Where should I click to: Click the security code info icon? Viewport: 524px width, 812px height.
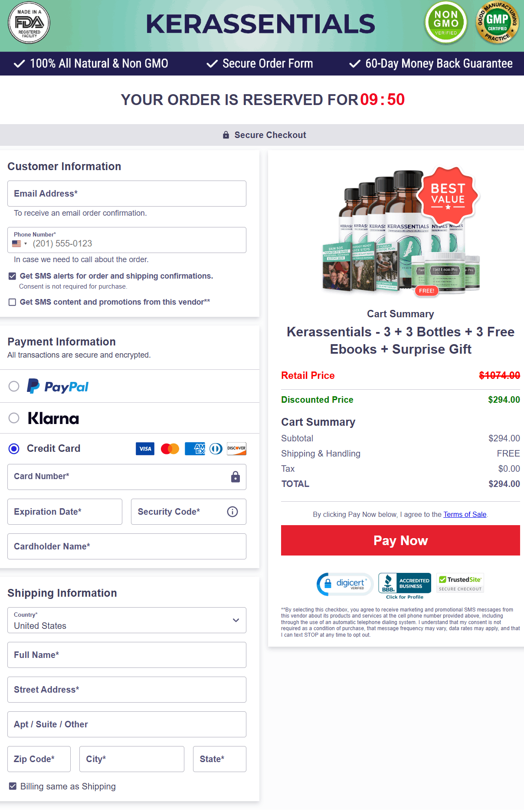point(233,512)
